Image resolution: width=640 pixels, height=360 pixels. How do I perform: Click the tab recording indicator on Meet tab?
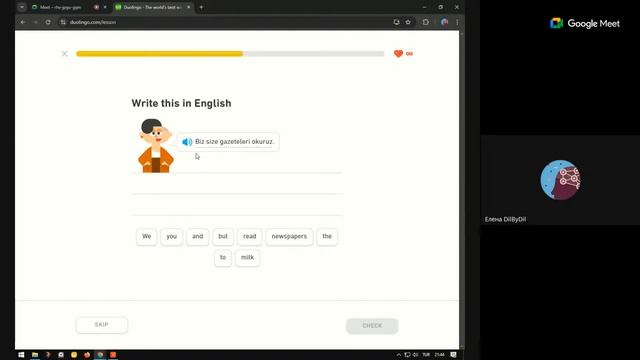click(96, 7)
